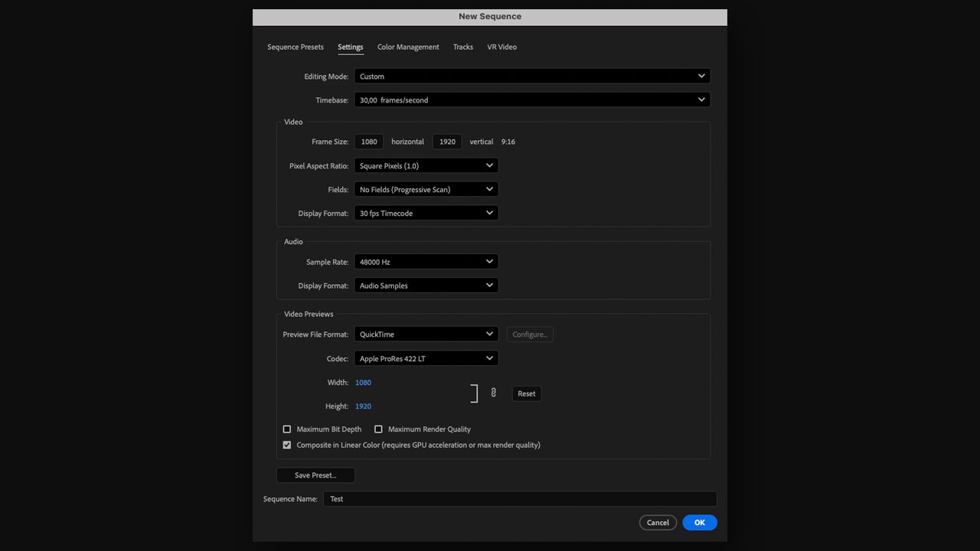Enable the Maximum Bit Depth checkbox
This screenshot has width=980, height=551.
287,429
